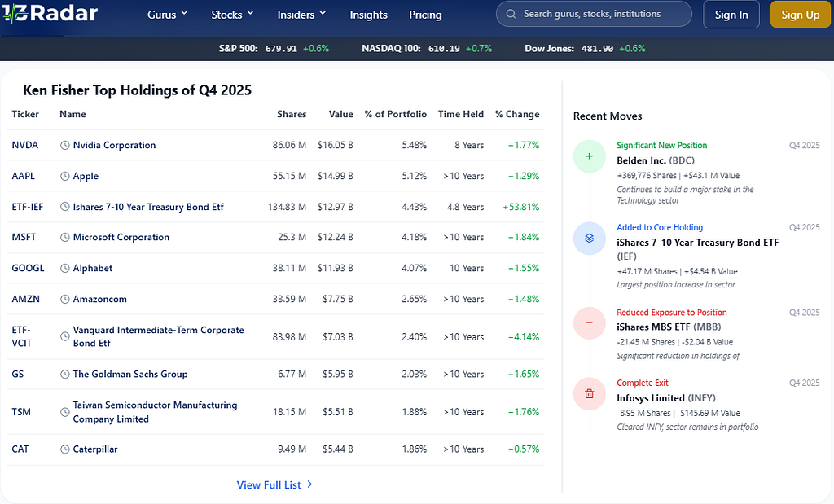Click the 5.12% portfolio cell for Apple
Viewport: 834px width, 504px height.
click(415, 176)
